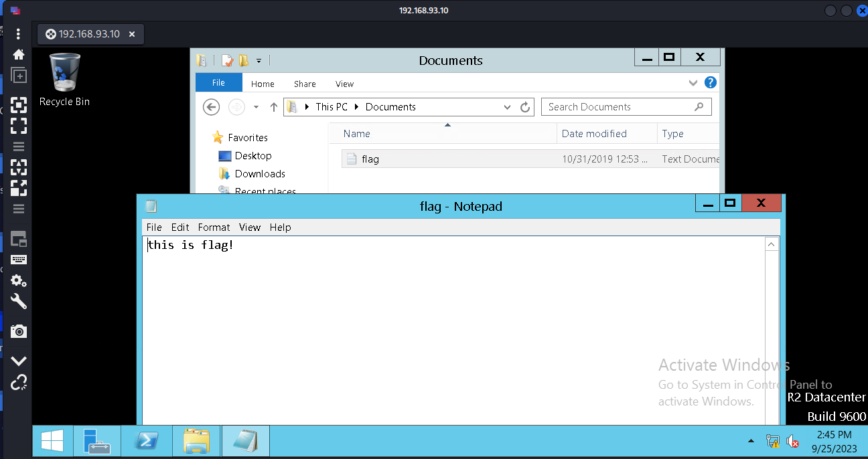Close the 192.168.93.10 connection tab
868x459 pixels.
pyautogui.click(x=132, y=34)
